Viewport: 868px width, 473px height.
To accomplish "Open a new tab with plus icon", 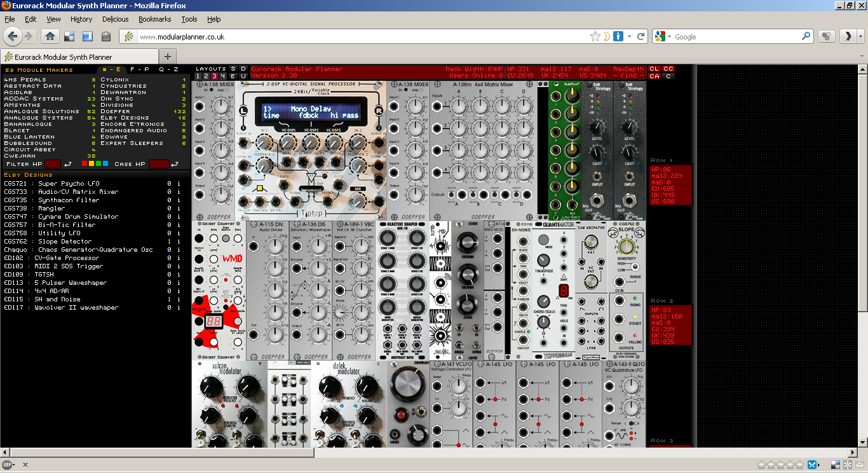I will (168, 57).
